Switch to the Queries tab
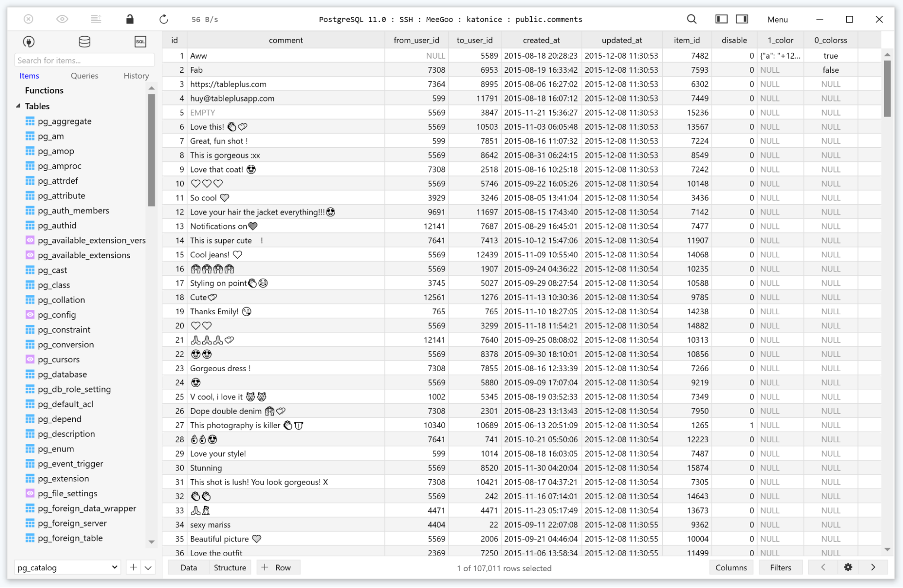903x588 pixels. (84, 75)
